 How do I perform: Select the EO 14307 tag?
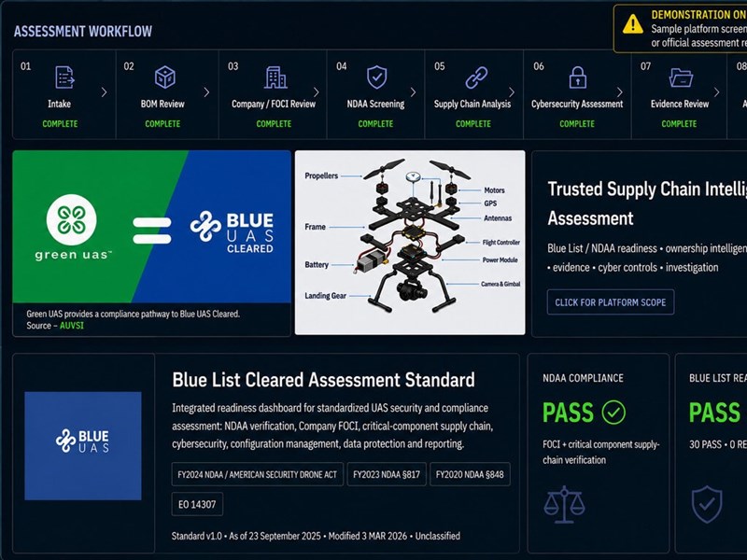point(197,504)
